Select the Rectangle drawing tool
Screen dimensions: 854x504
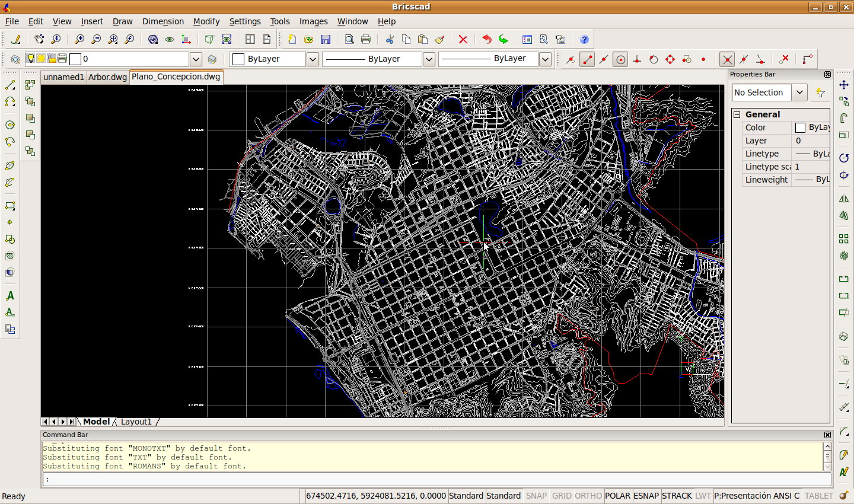[10, 206]
